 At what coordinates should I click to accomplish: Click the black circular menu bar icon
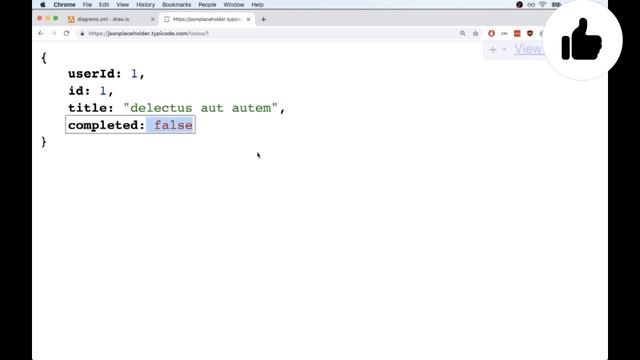pos(519,4)
